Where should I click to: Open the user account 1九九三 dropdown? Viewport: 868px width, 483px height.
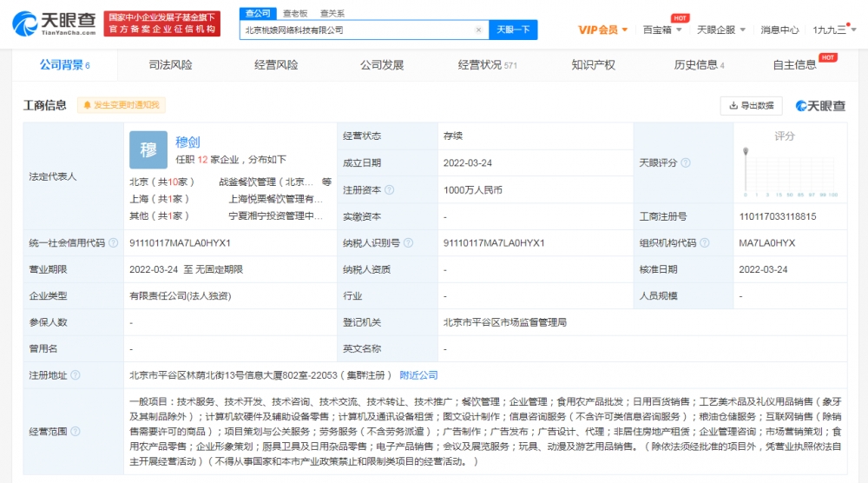834,30
